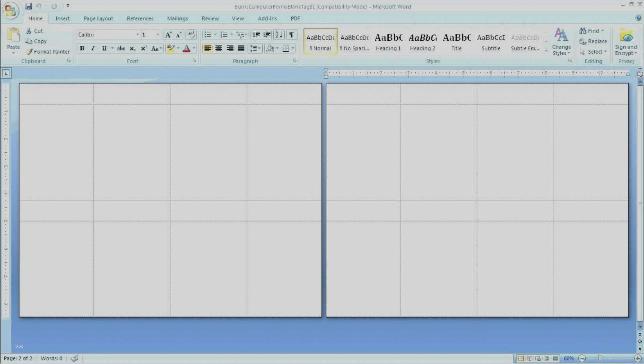Viewport: 644px width, 364px height.
Task: Toggle bold formatting
Action: pos(82,49)
